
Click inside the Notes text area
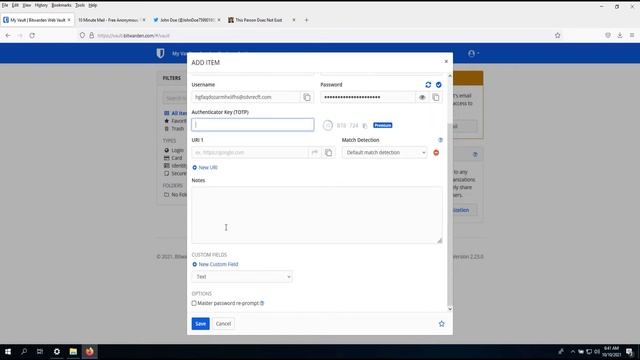(317, 215)
